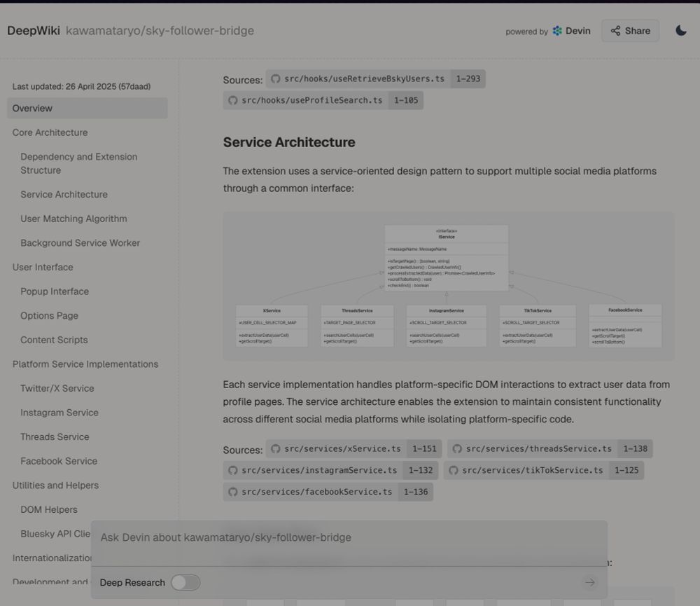
Task: Open Instagram Service page
Action: [x=59, y=413]
